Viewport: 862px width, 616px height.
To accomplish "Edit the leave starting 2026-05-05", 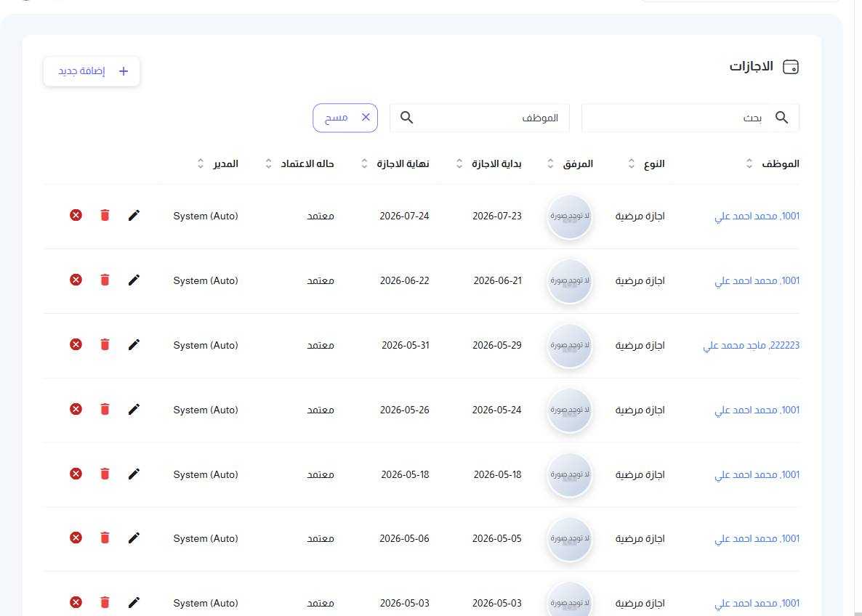I will (x=134, y=538).
